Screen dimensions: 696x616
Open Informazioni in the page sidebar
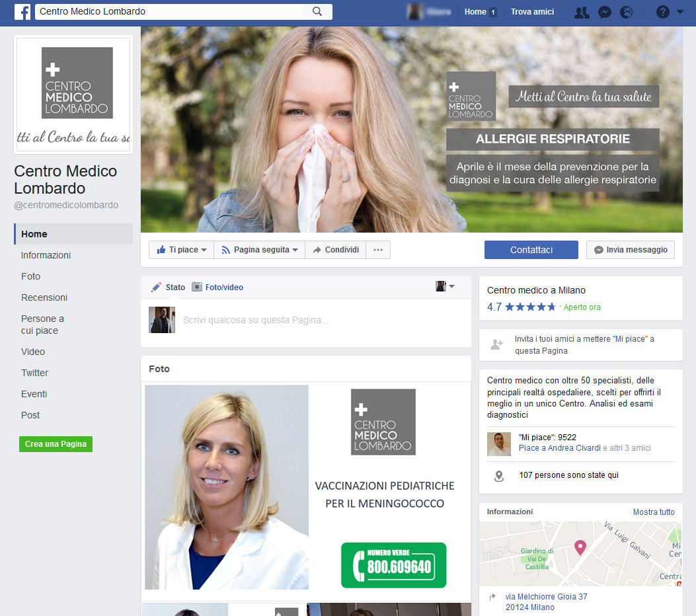coord(46,255)
